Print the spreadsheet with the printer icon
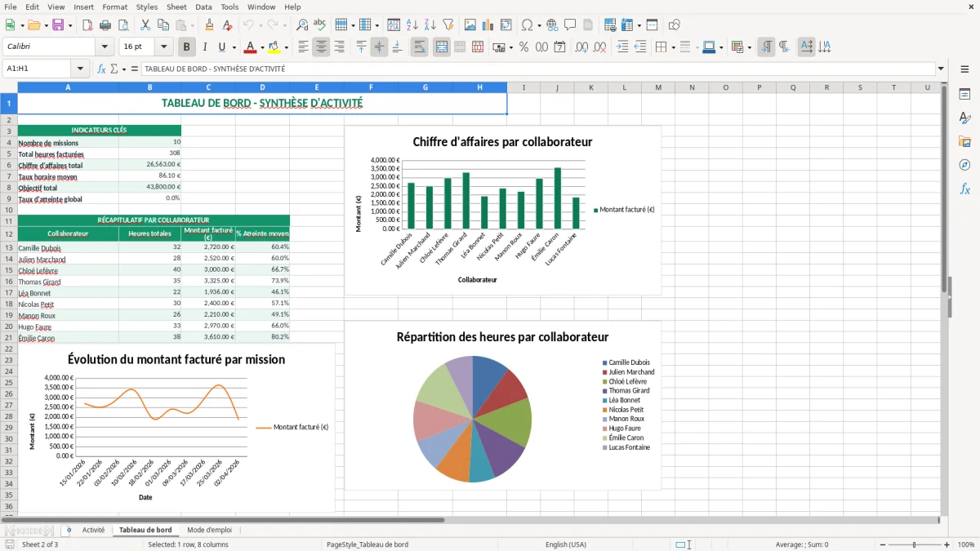 pyautogui.click(x=105, y=25)
